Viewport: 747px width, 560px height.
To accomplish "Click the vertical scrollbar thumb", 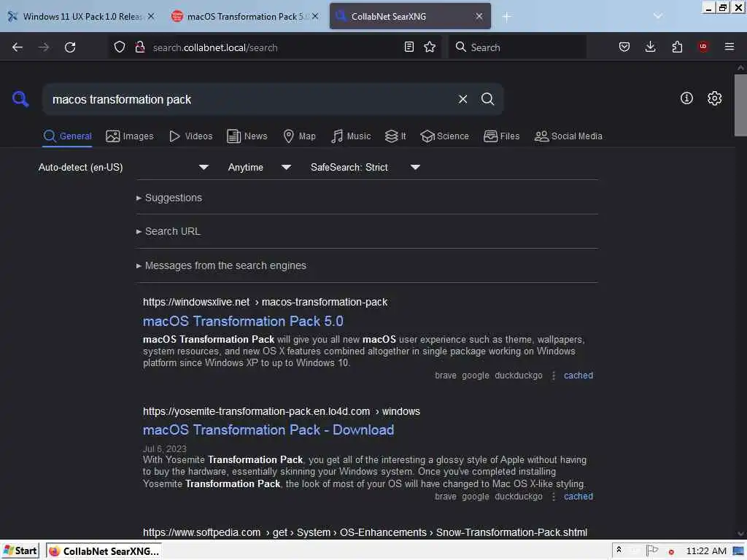I will pos(740,105).
